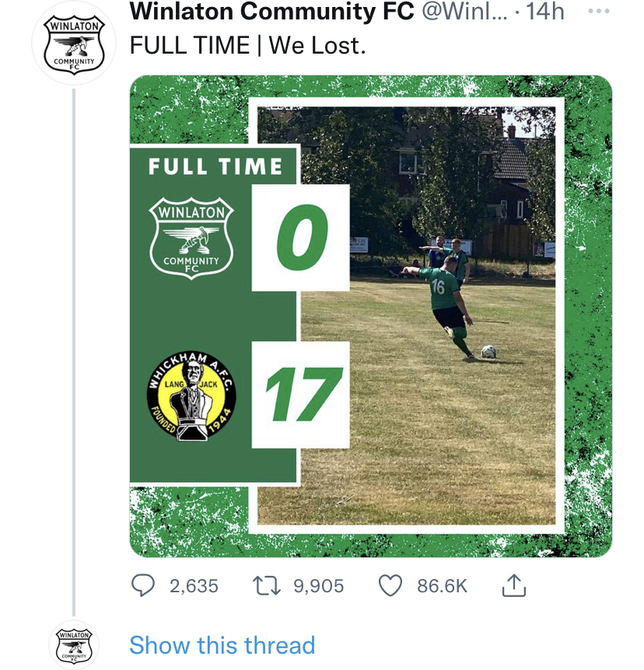The image size is (644, 670).
Task: Click the small Winlaton avatar beside the thread link
Action: (74, 644)
